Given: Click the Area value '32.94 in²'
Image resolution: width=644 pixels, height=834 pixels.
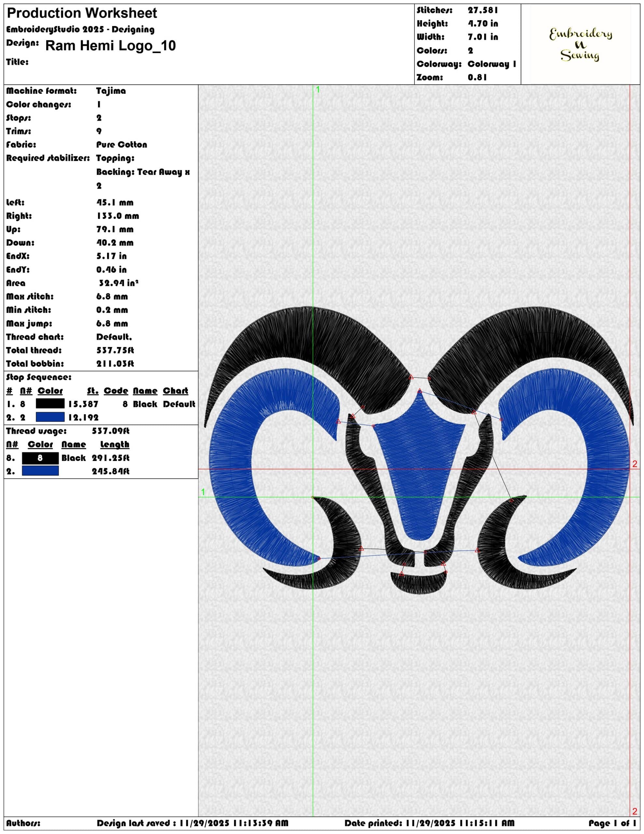Looking at the screenshot, I should 118,283.
